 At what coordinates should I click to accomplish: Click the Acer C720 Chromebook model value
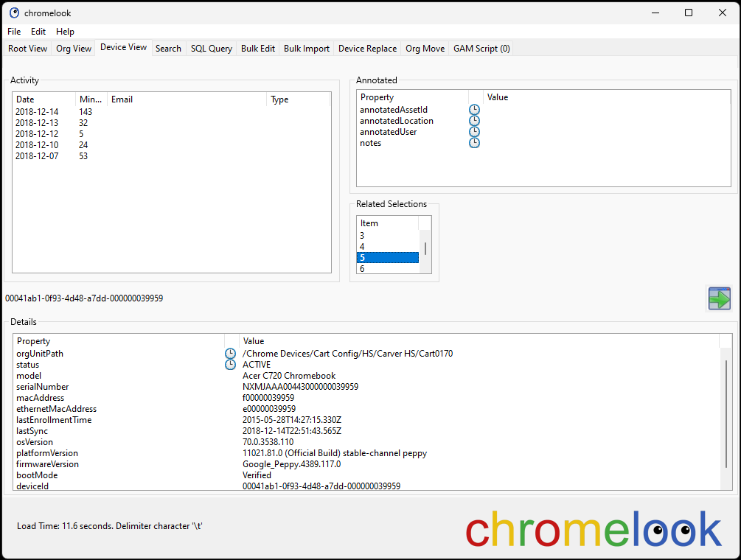click(289, 376)
